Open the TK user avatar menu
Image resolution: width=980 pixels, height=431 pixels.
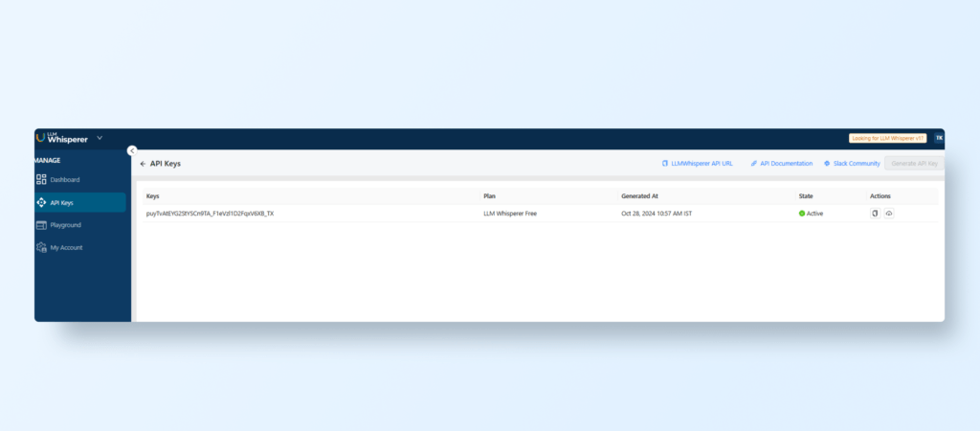click(x=939, y=138)
